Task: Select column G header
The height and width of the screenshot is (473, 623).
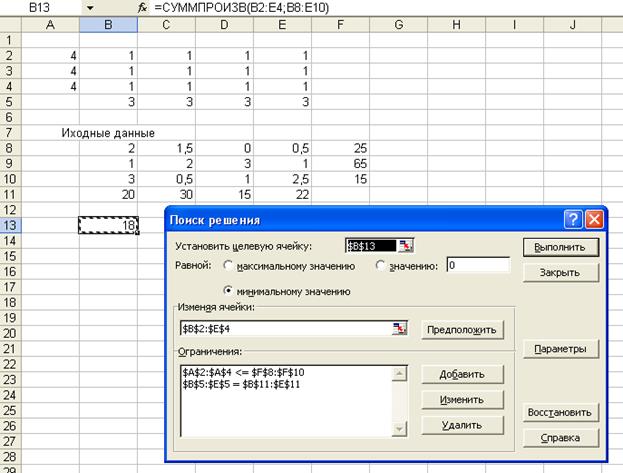Action: 399,25
